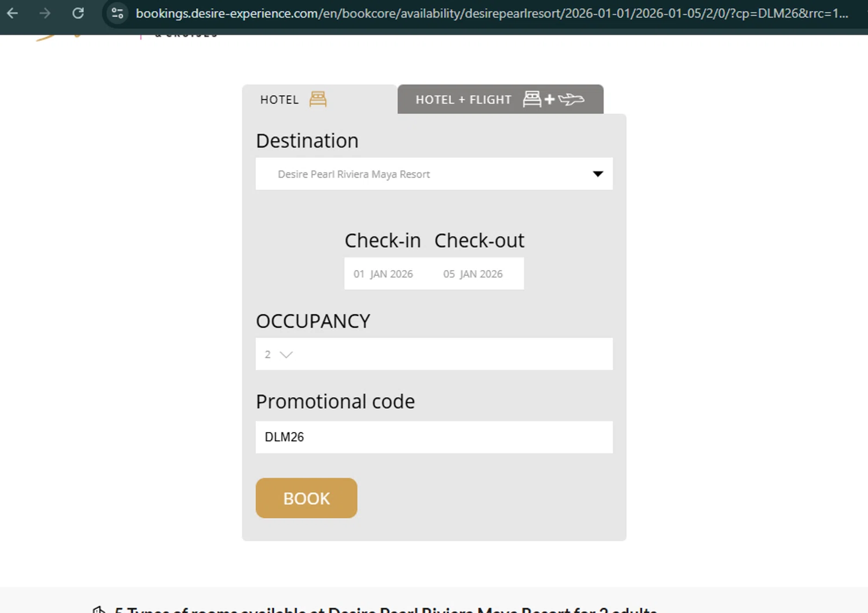Screen dimensions: 868x613
Task: Click the gold bed icon beside HOTEL
Action: 318,99
